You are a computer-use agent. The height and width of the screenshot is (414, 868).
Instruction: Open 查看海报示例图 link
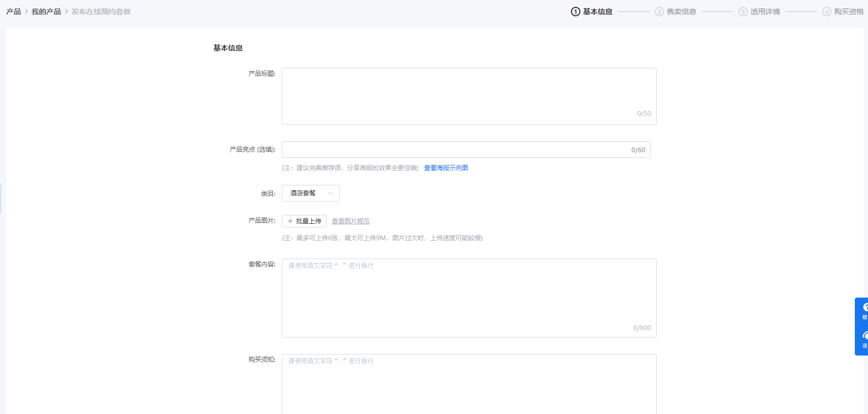coord(446,168)
